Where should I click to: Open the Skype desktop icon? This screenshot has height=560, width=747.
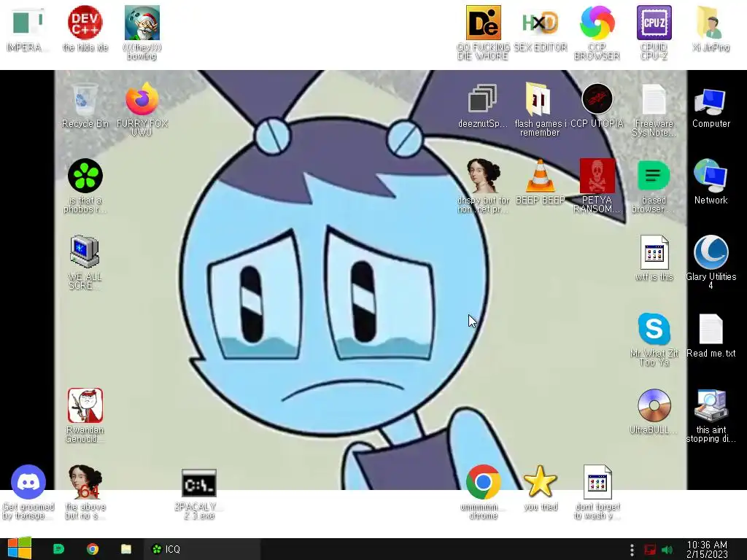tap(654, 329)
